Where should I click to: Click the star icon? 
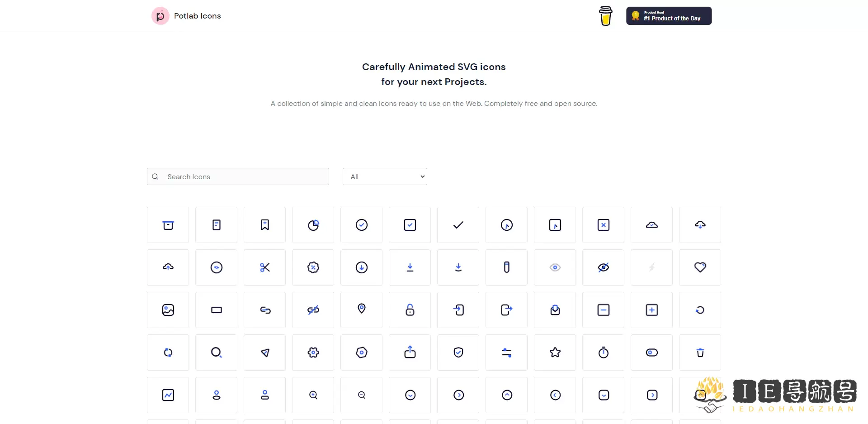point(555,352)
